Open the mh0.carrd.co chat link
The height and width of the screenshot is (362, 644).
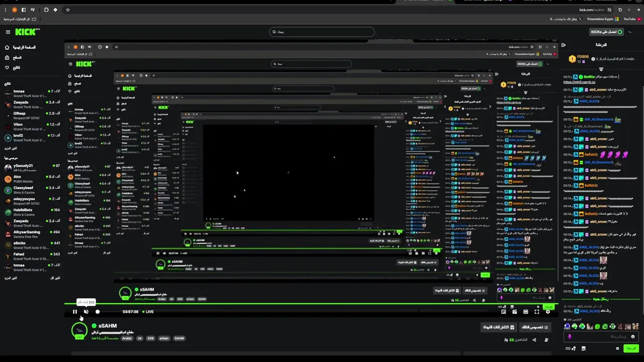579,82
